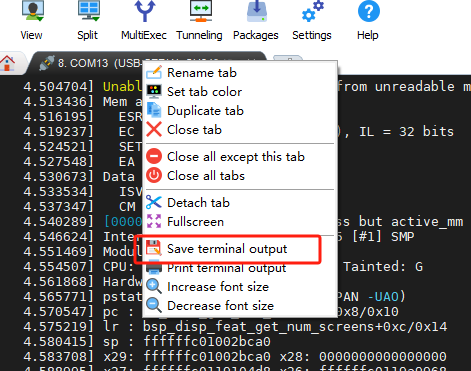
Task: Click the Rename tab pencil icon
Action: pos(154,72)
